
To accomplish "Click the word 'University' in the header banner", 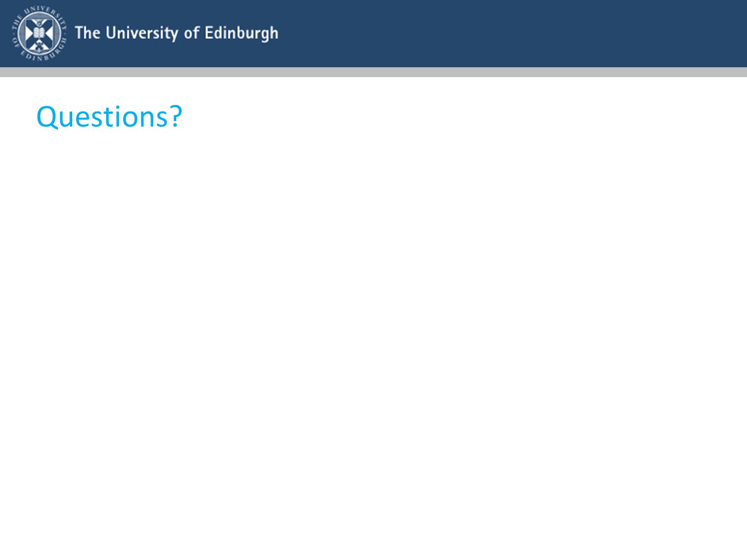I will (142, 33).
